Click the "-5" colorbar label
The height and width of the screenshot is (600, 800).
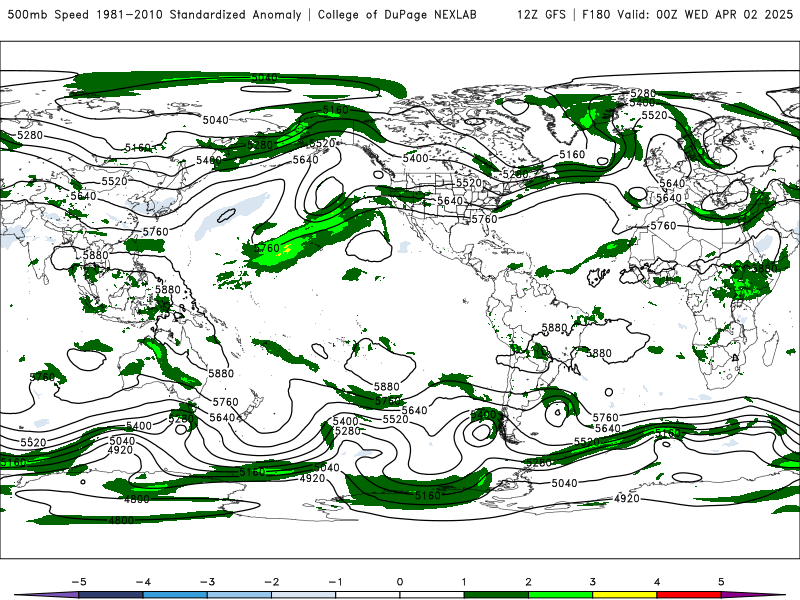[x=79, y=582]
